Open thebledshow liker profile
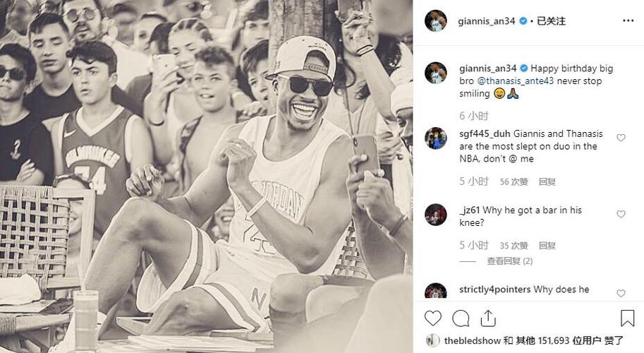 pos(473,341)
